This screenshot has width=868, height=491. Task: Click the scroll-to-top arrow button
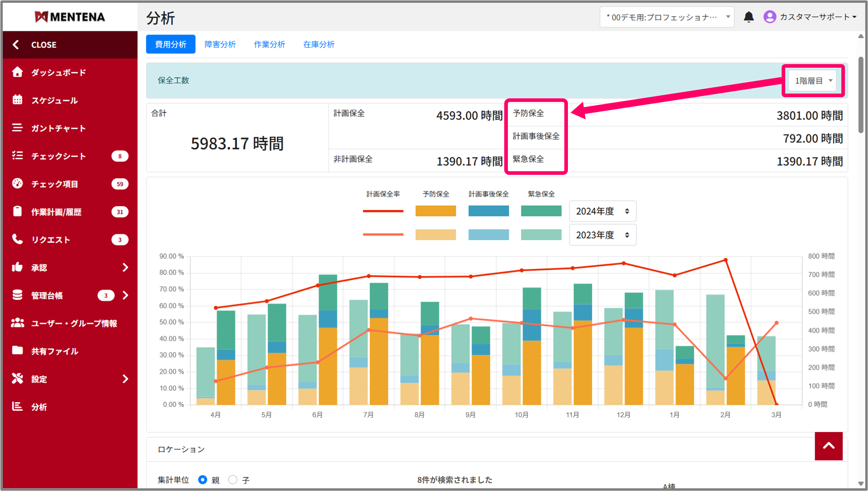(x=828, y=446)
